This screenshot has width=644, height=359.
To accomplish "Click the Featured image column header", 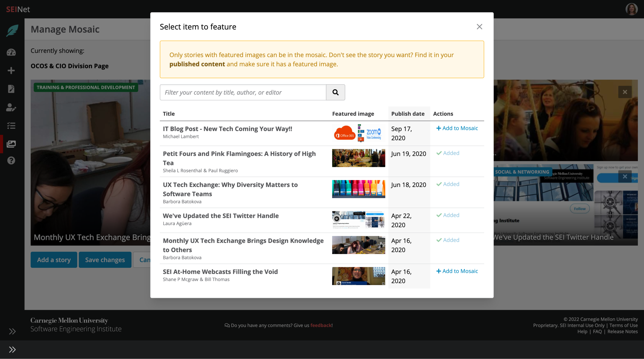I will click(x=353, y=114).
